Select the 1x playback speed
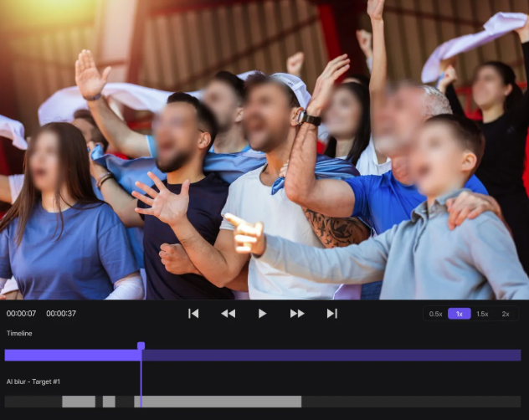 459,314
